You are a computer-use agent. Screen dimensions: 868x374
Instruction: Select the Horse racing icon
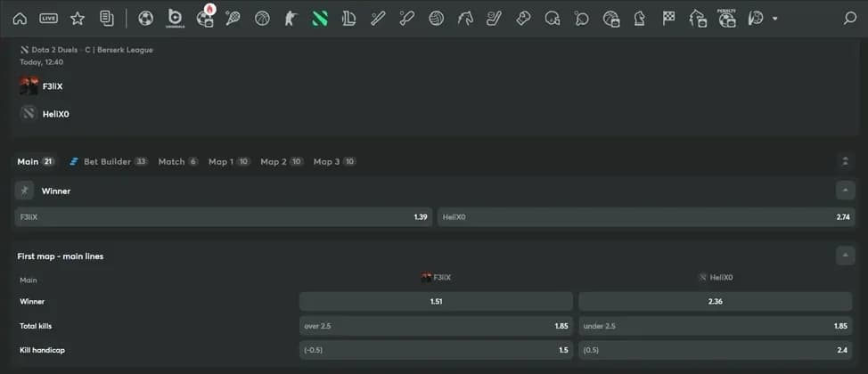point(465,19)
